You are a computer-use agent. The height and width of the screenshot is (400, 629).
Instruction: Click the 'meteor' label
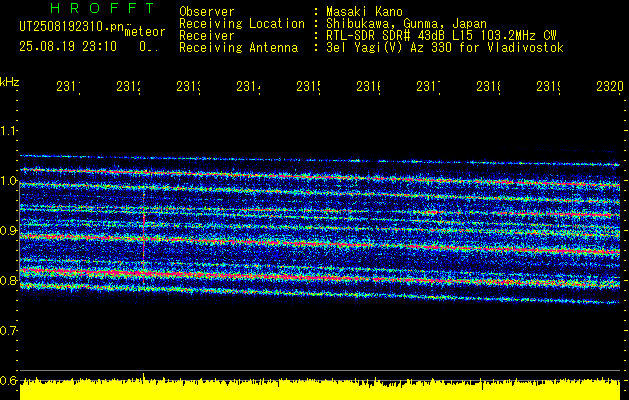pyautogui.click(x=145, y=32)
